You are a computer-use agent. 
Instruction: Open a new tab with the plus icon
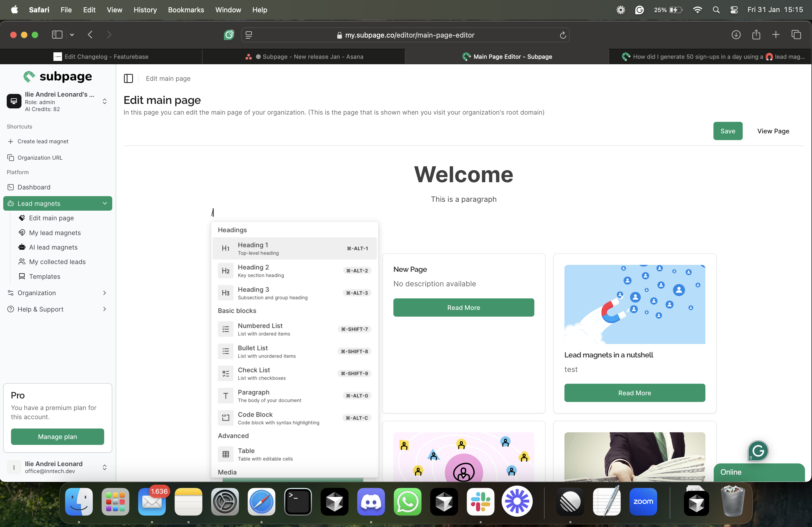tap(776, 35)
